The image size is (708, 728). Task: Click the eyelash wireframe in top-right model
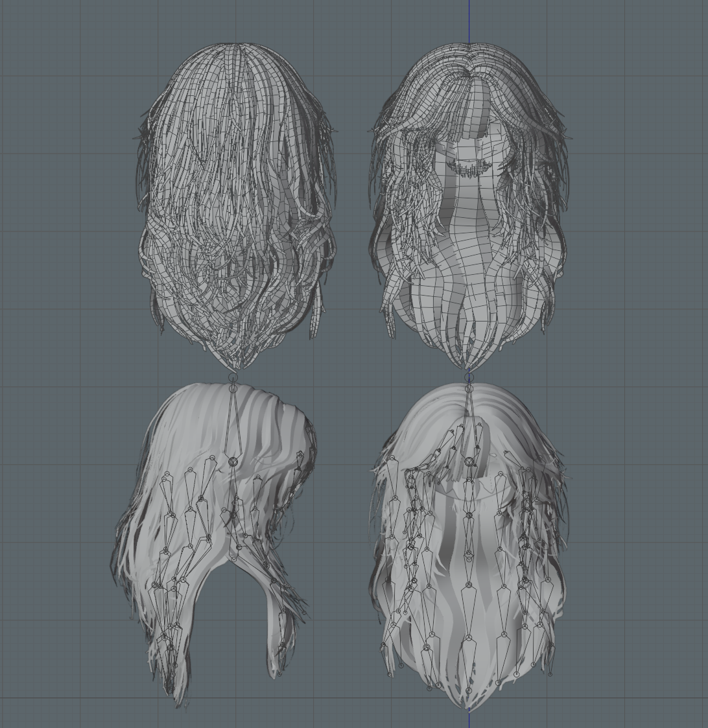pyautogui.click(x=470, y=167)
